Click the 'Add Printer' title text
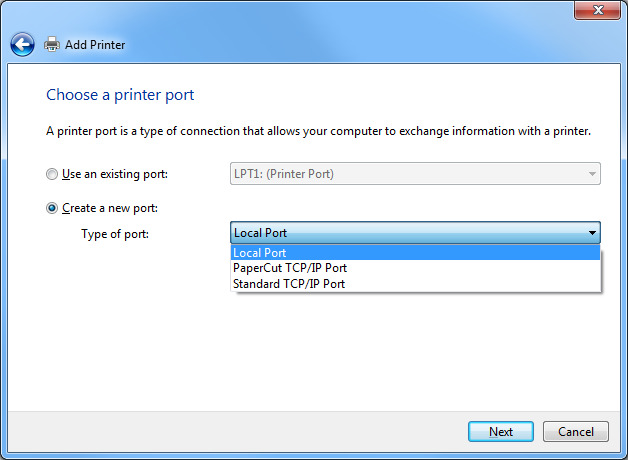Image resolution: width=628 pixels, height=460 pixels. pyautogui.click(x=95, y=45)
